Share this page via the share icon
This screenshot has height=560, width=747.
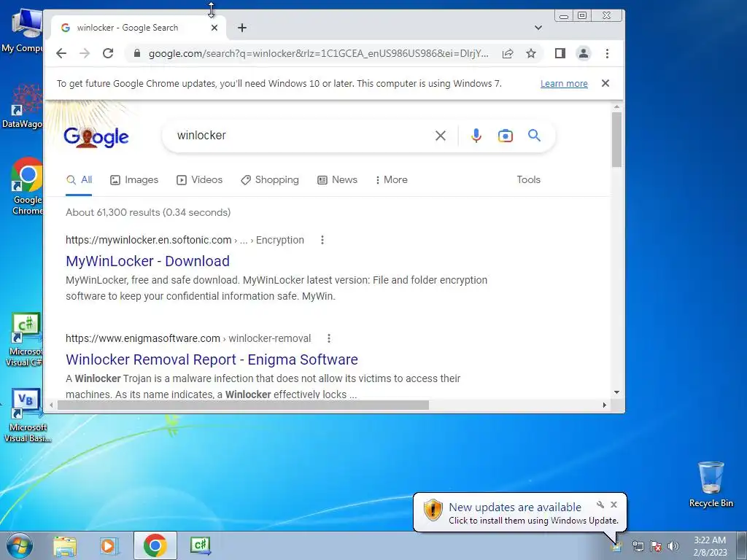click(x=508, y=53)
